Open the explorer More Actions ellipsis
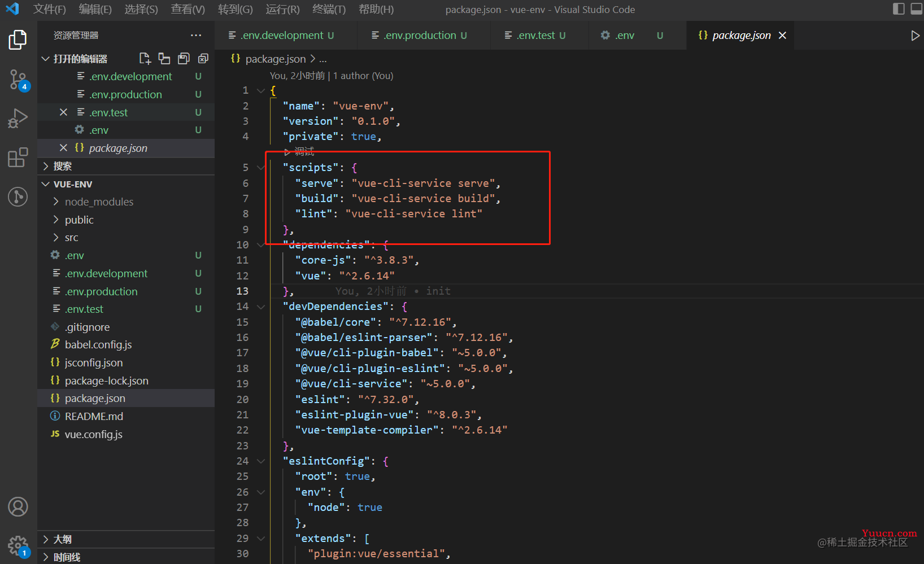Image resolution: width=924 pixels, height=564 pixels. click(x=196, y=35)
